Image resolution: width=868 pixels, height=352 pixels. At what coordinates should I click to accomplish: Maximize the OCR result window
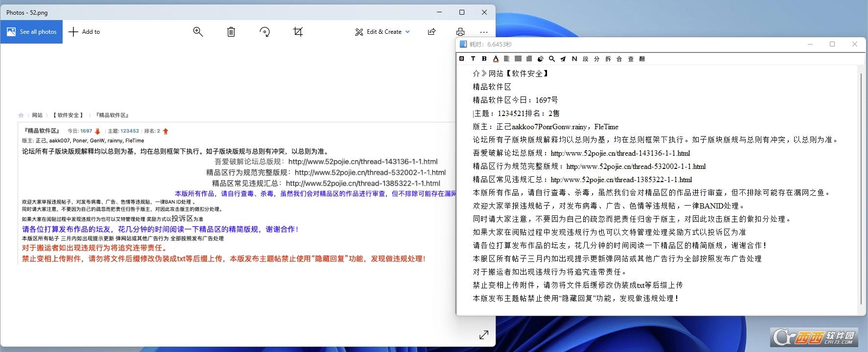(x=832, y=44)
